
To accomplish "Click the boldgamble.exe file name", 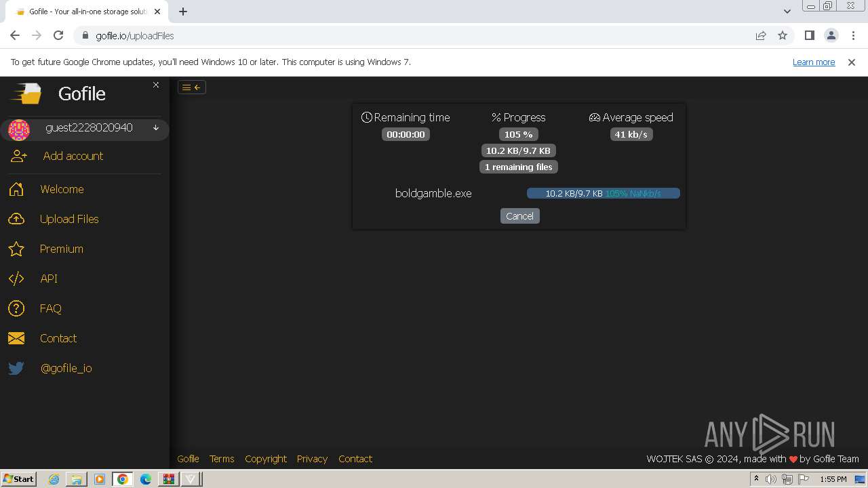I will click(x=433, y=193).
